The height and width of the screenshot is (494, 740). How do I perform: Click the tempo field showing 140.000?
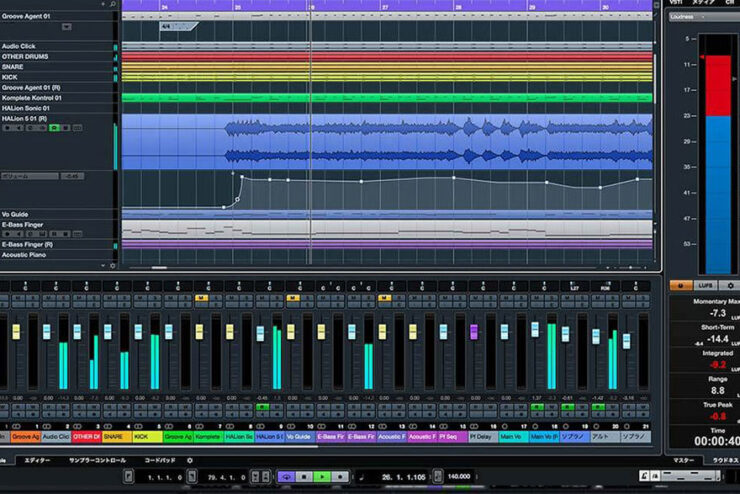click(459, 477)
